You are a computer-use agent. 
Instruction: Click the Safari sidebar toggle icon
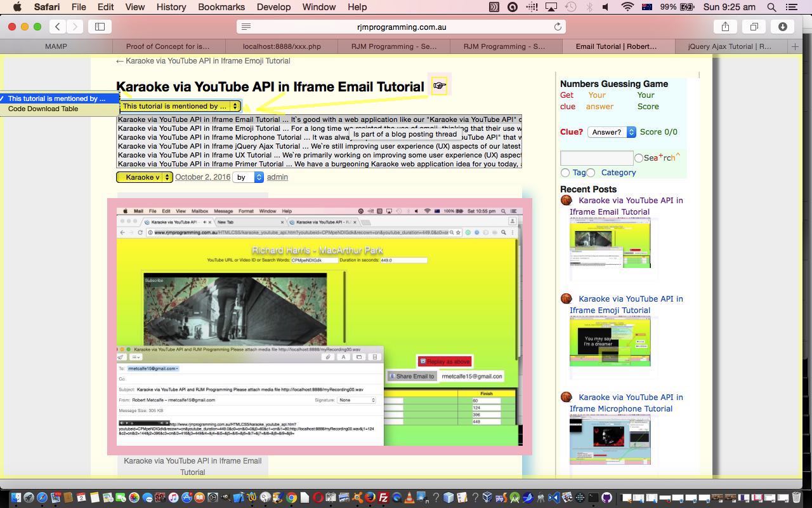click(x=100, y=27)
